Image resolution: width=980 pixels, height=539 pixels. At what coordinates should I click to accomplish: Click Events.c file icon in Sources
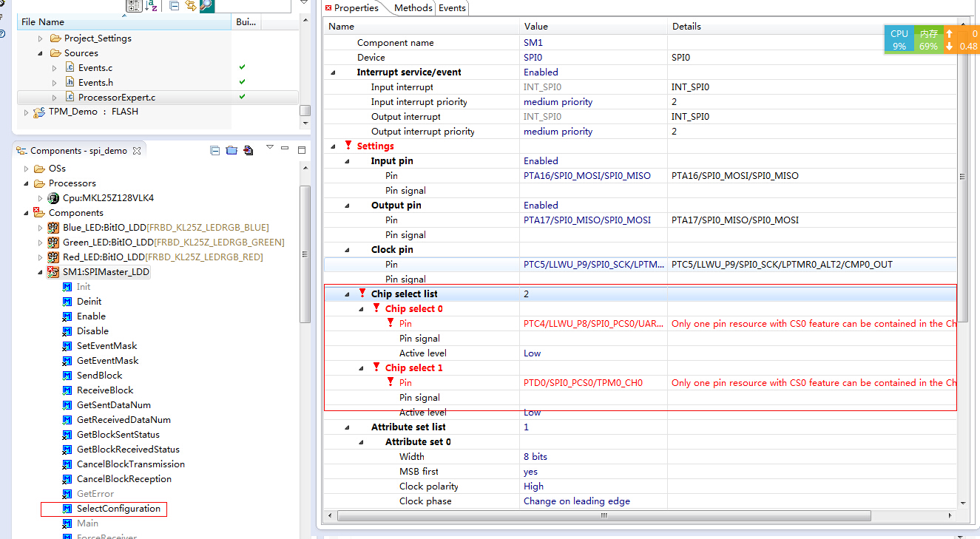point(70,67)
